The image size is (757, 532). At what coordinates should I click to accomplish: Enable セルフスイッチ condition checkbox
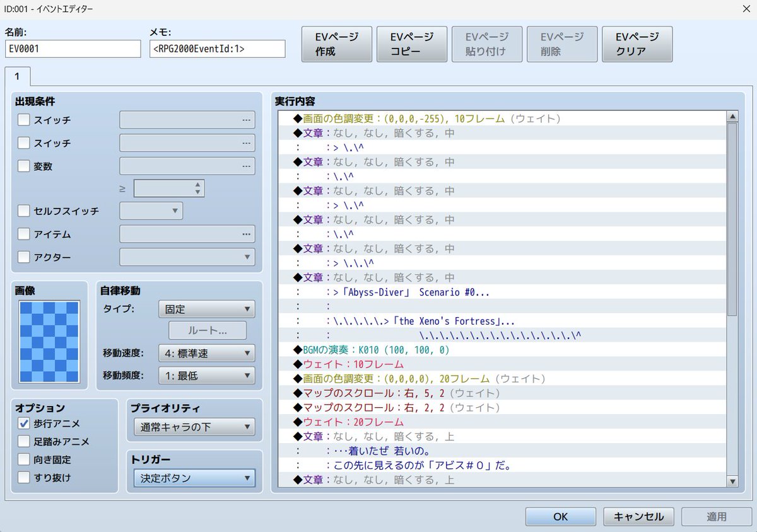[24, 211]
